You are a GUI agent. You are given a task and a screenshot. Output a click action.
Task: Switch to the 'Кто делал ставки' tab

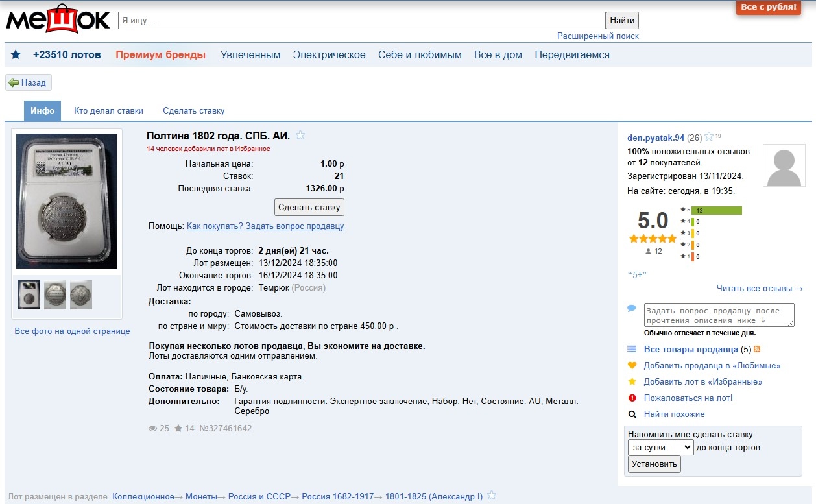108,111
